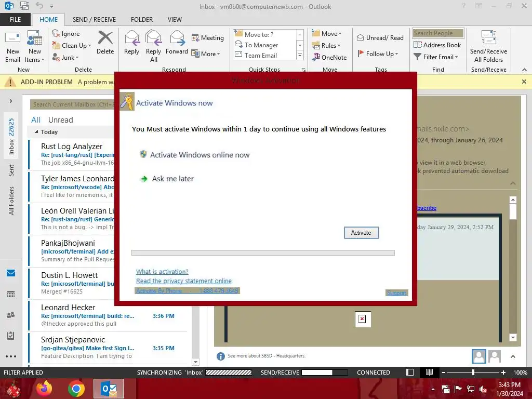532x399 pixels.
Task: Open the Leonard Hecker email
Action: pyautogui.click(x=109, y=315)
